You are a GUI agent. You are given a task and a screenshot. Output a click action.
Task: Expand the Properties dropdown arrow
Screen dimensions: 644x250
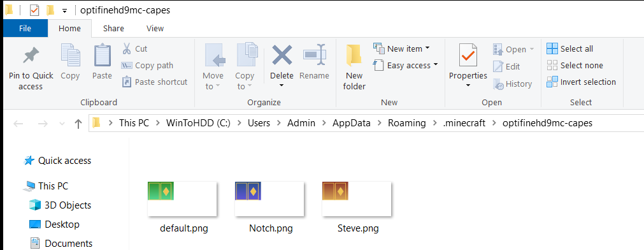(x=468, y=85)
